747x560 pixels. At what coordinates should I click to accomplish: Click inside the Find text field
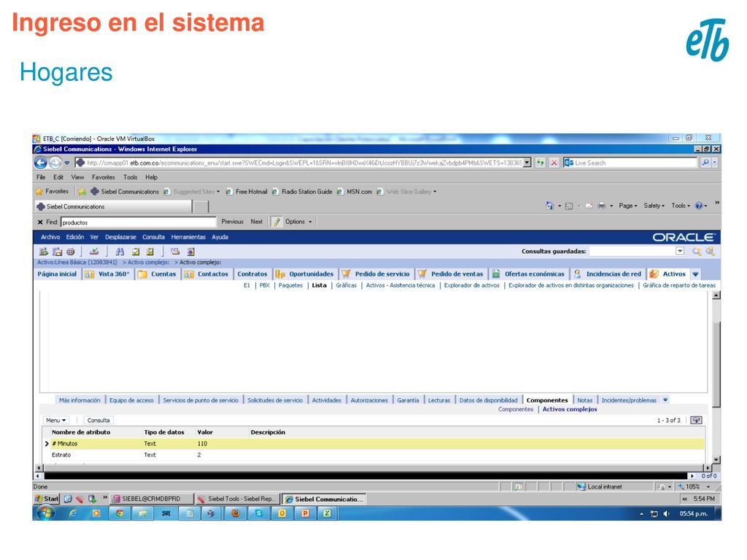[139, 222]
